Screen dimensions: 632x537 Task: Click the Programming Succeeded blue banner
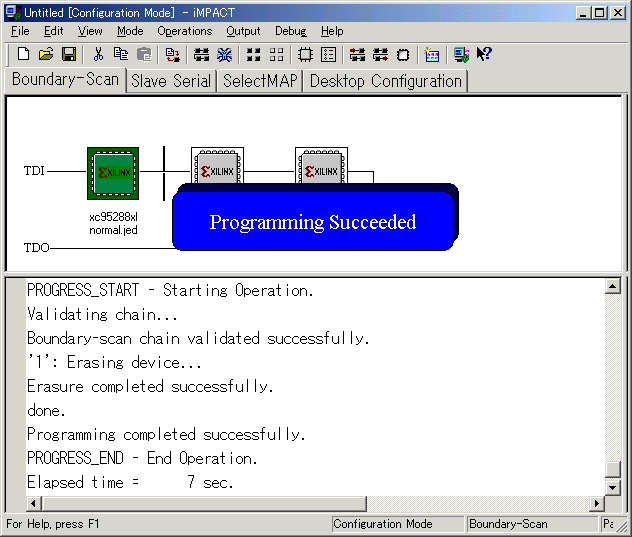point(313,222)
